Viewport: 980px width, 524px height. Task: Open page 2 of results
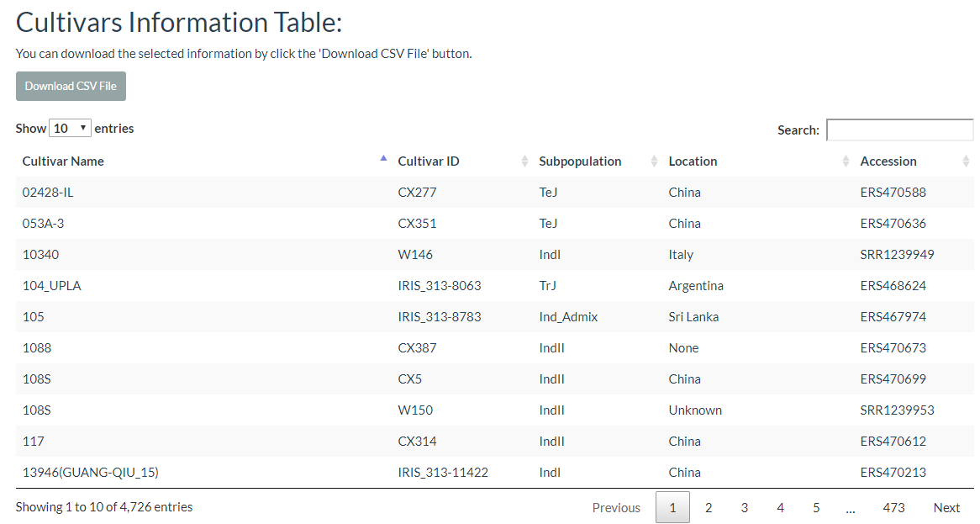pyautogui.click(x=709, y=508)
